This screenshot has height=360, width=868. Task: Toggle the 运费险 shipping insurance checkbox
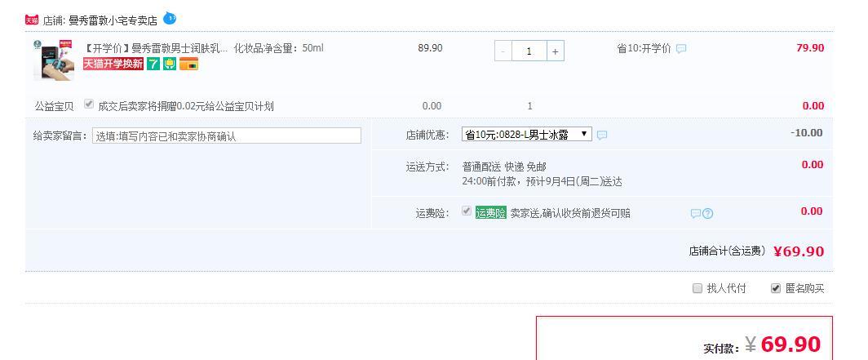tap(467, 211)
